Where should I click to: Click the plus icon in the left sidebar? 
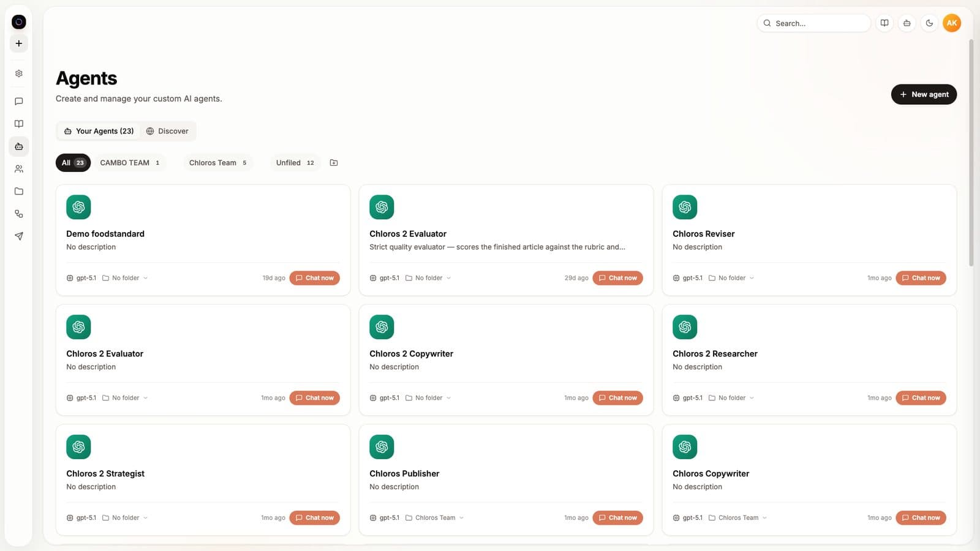pyautogui.click(x=19, y=43)
